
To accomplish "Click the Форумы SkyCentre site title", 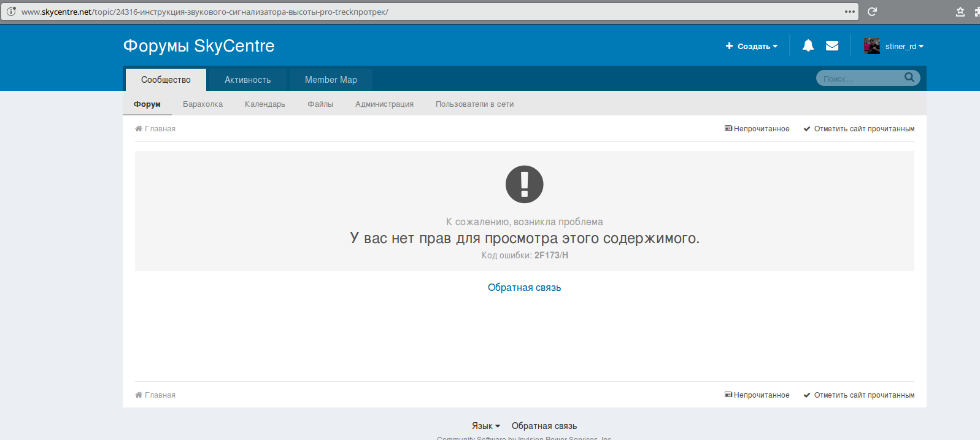I will [x=199, y=46].
